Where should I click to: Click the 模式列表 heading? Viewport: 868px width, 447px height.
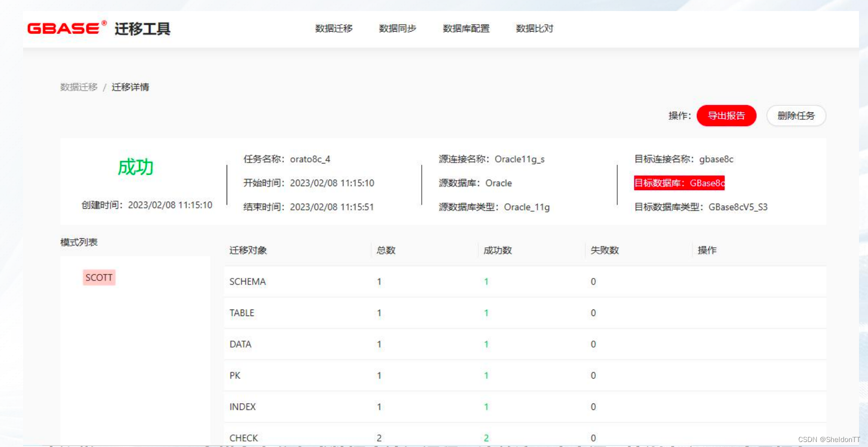79,242
